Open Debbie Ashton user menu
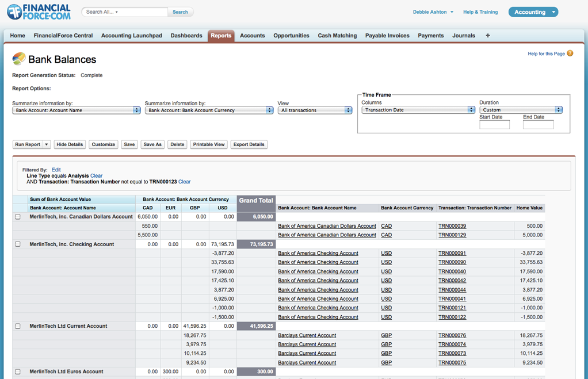The image size is (588, 379). 433,12
